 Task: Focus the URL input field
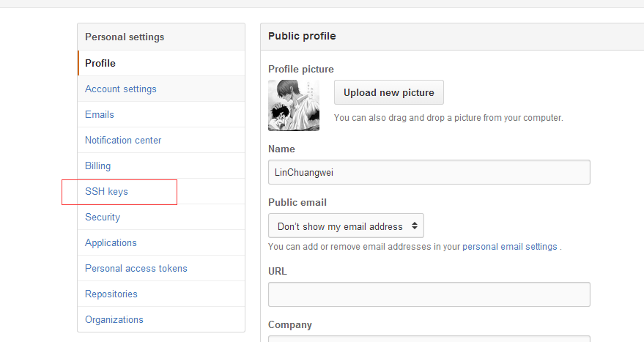click(x=429, y=294)
